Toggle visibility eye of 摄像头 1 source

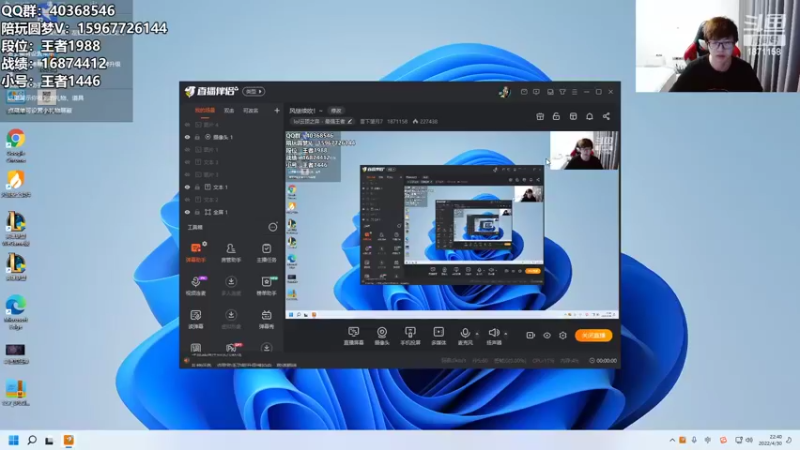pos(187,137)
